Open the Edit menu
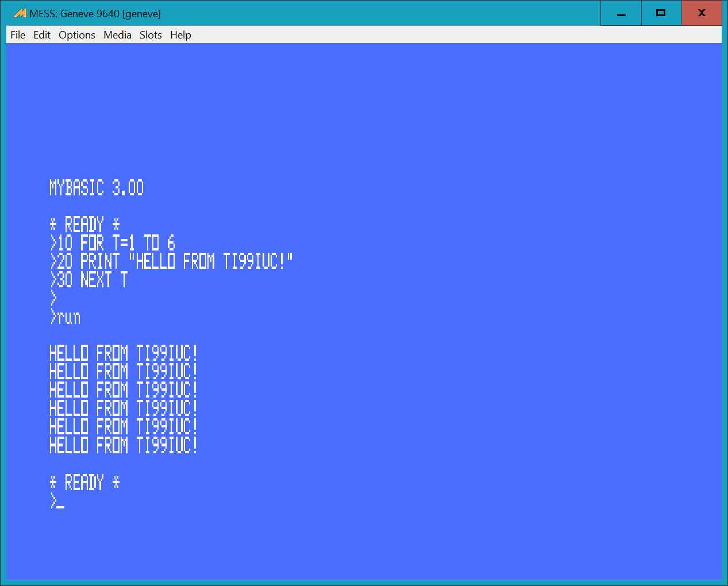 42,35
